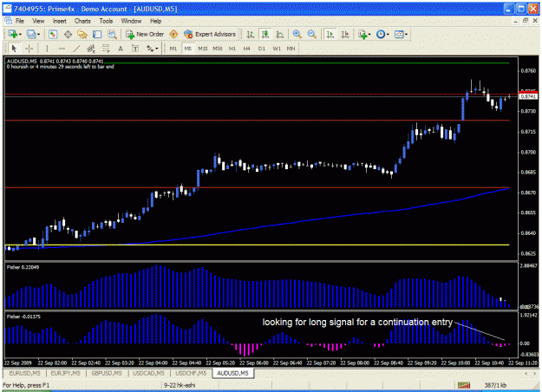This screenshot has height=392, width=542.
Task: Switch to M15 timeframe
Action: (203, 49)
